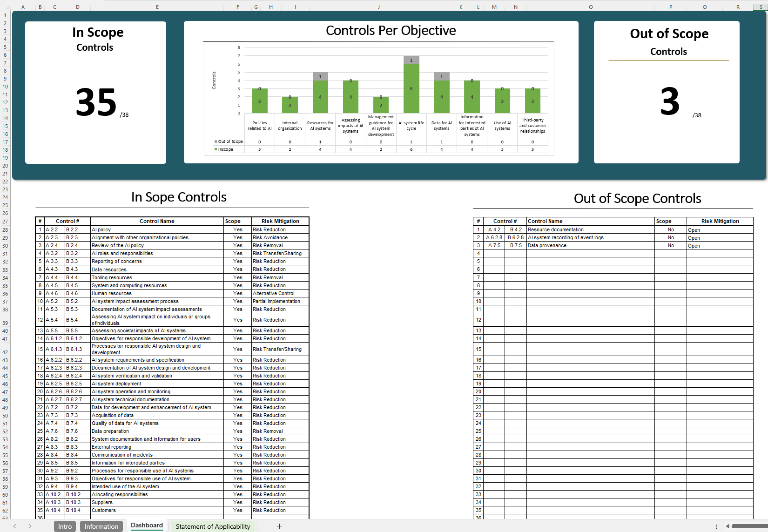Select row 28 header
The width and height of the screenshot is (768, 532).
click(x=5, y=230)
